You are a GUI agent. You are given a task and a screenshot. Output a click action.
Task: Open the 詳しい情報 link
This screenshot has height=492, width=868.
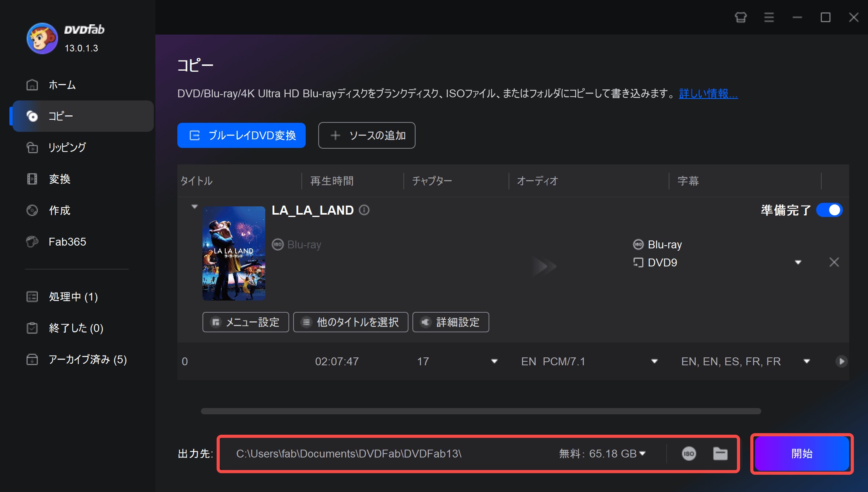(x=708, y=94)
